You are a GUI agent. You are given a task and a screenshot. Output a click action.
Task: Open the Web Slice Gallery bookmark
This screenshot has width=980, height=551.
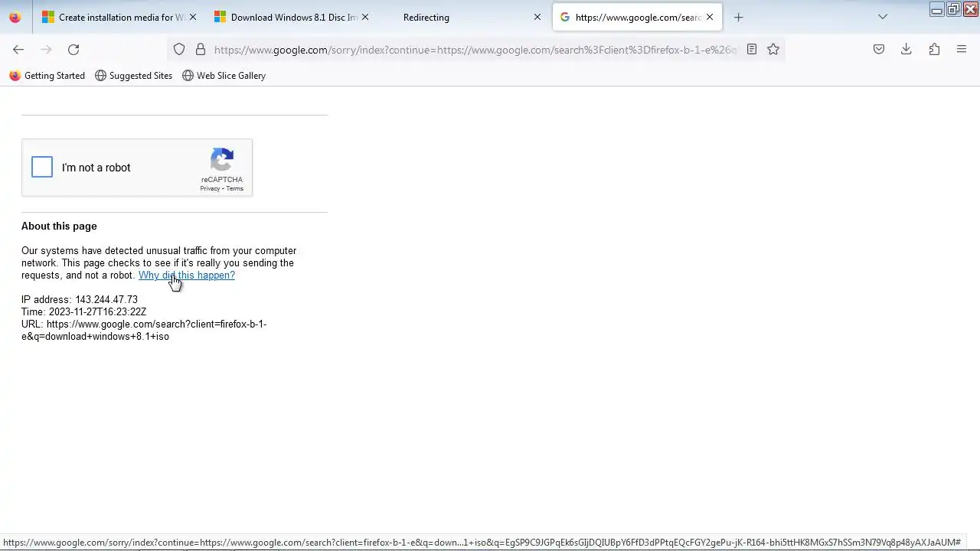tap(224, 76)
